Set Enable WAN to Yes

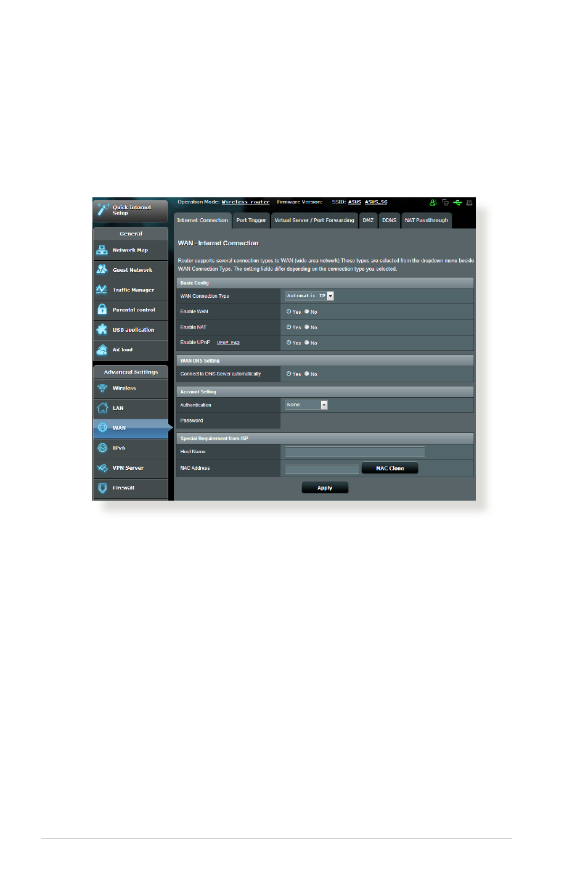[288, 311]
